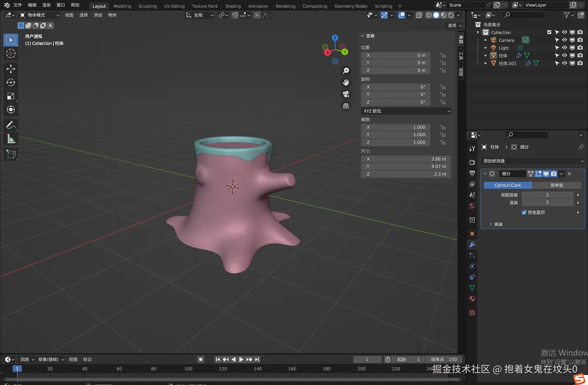Open the 添加修改器 dropdown

click(533, 161)
